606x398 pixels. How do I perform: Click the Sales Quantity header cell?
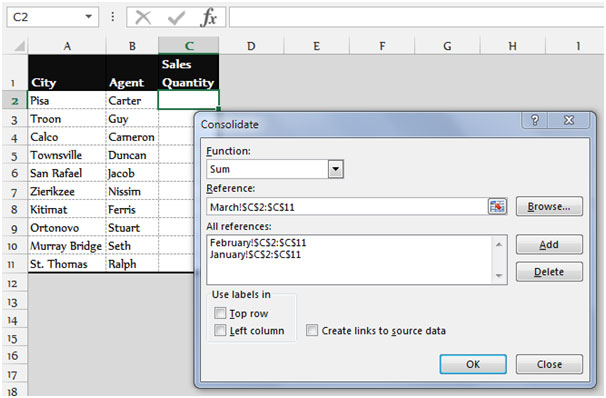[x=189, y=73]
